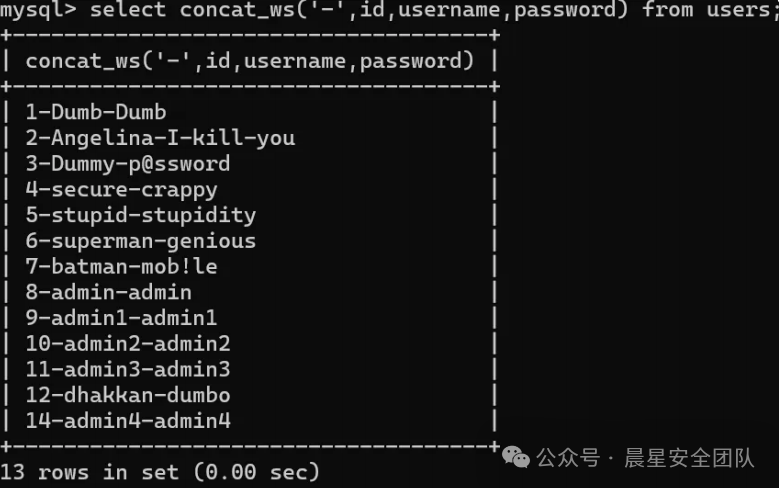Select the 5-stupid-stupidity row
The height and width of the screenshot is (488, 779).
click(141, 215)
